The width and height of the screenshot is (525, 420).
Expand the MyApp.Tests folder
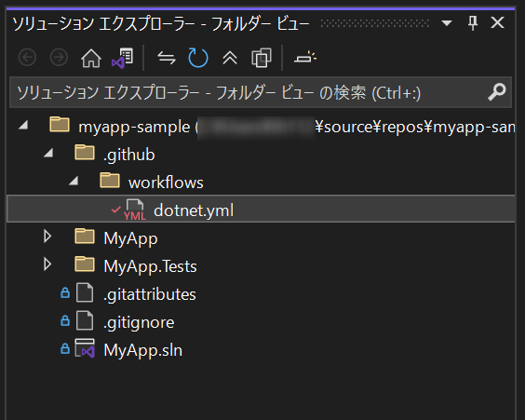click(47, 264)
